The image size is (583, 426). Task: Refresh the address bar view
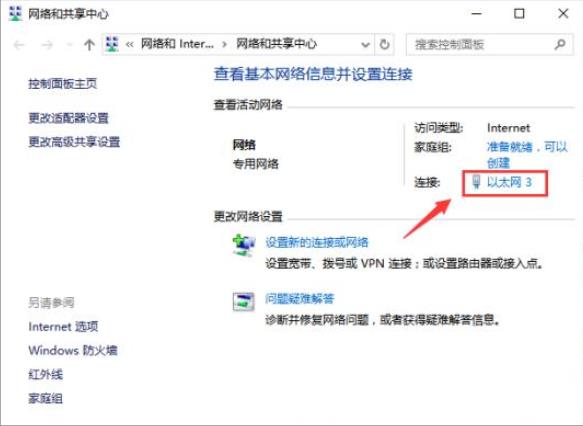click(x=384, y=45)
